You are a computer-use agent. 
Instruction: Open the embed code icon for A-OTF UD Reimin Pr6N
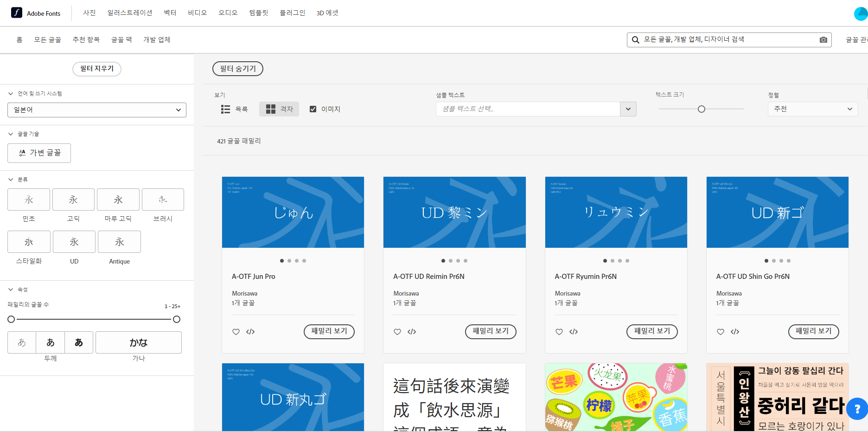[x=411, y=331]
